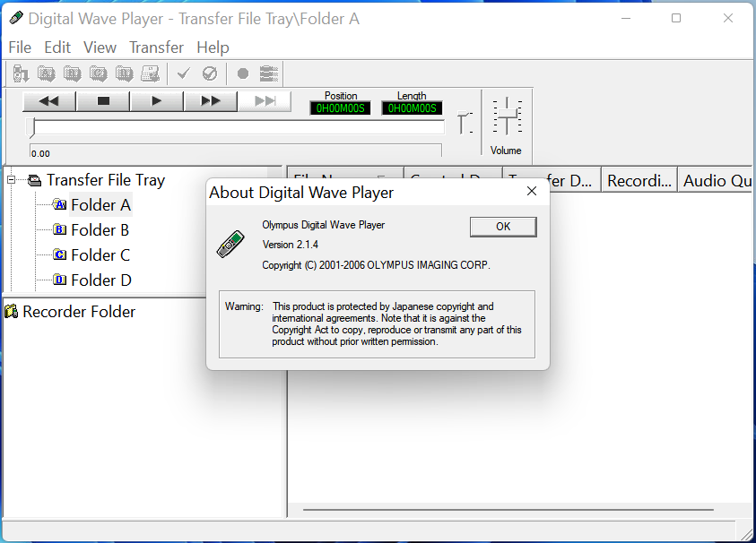Screen dimensions: 756x543
Task: Select Folder B in the tree
Action: pos(100,230)
